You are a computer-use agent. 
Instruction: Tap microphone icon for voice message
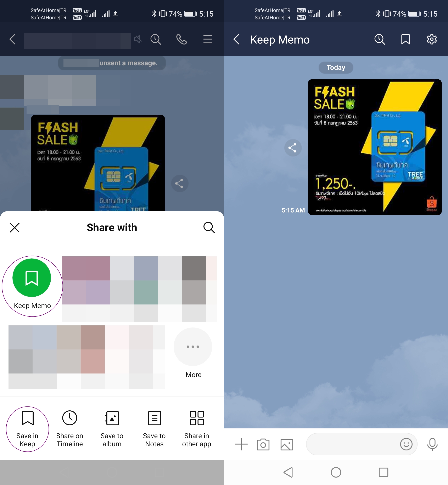point(432,444)
